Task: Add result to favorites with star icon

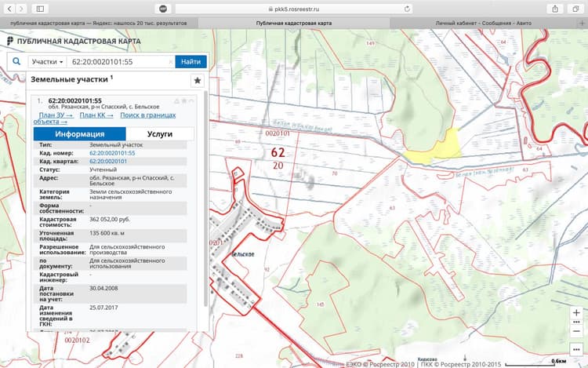Action: [x=198, y=81]
